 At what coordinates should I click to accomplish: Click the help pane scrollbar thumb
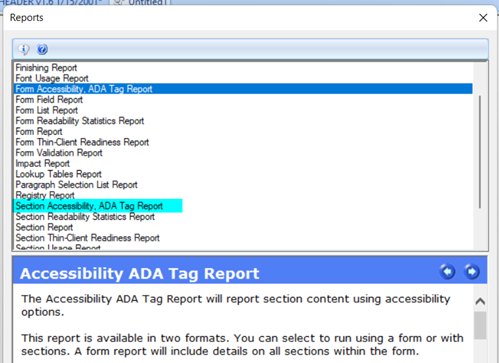[x=480, y=325]
